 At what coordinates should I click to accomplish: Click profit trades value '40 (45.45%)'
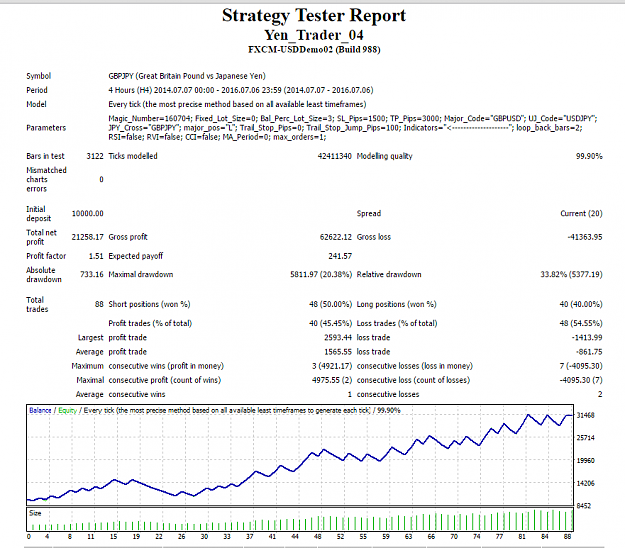point(330,323)
